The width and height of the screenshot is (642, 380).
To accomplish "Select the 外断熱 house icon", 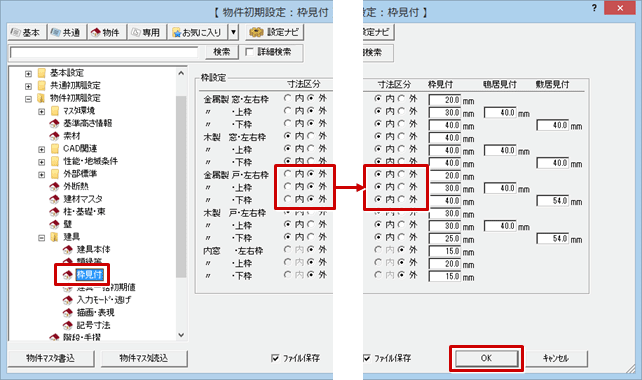I will (x=54, y=186).
